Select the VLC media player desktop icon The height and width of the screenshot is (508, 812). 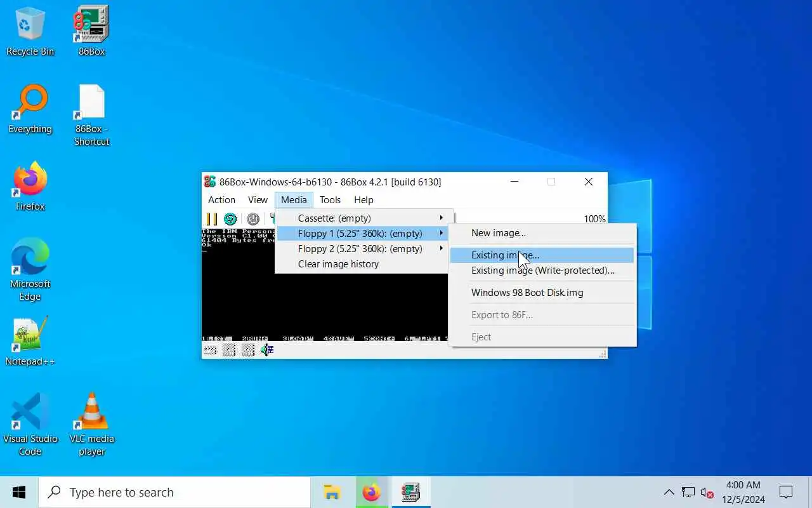[x=91, y=425]
